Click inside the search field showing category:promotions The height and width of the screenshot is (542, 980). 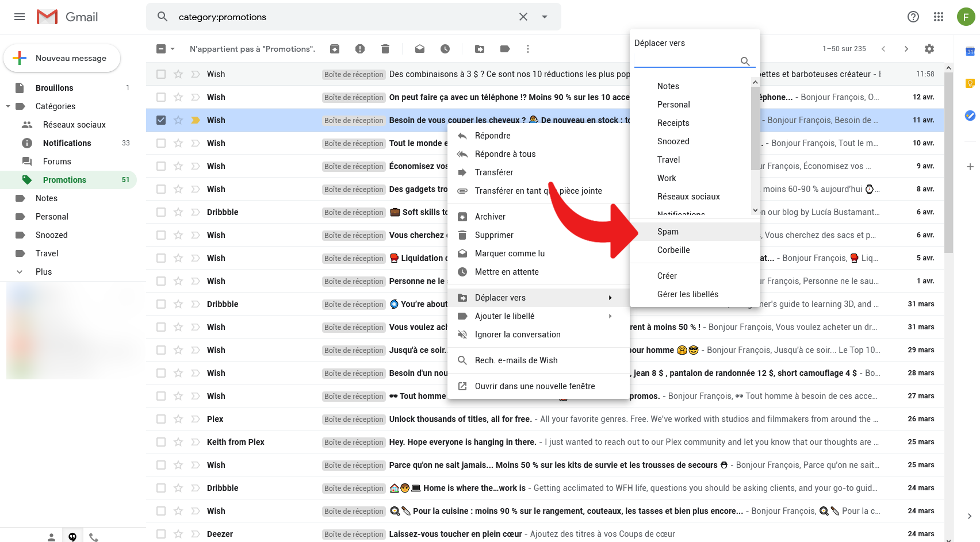288,17
